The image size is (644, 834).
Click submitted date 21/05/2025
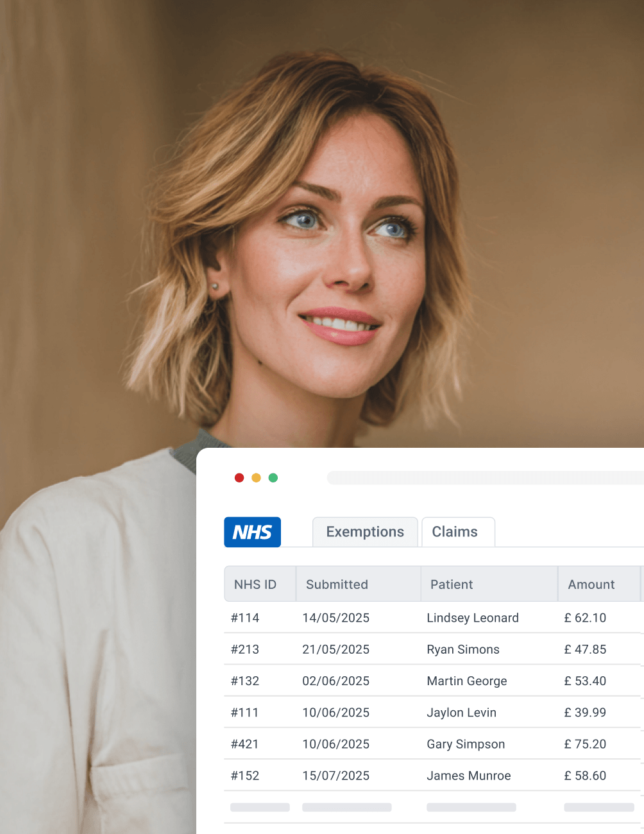(x=336, y=649)
